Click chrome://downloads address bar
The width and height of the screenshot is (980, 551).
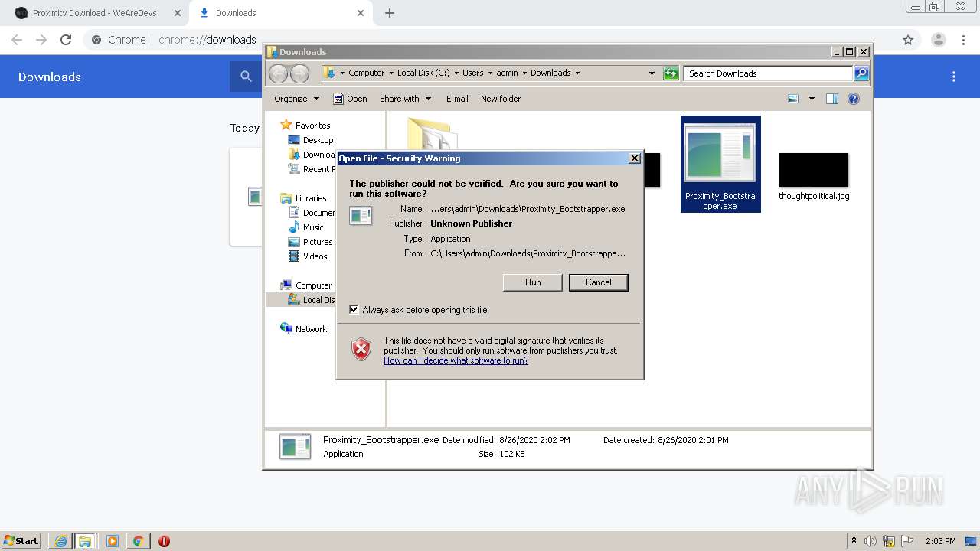pyautogui.click(x=207, y=40)
